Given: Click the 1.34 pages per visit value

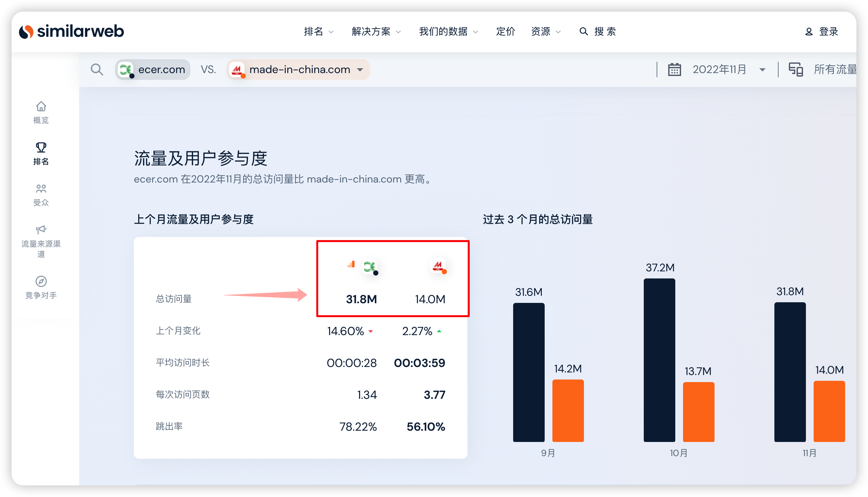Looking at the screenshot, I should [367, 395].
